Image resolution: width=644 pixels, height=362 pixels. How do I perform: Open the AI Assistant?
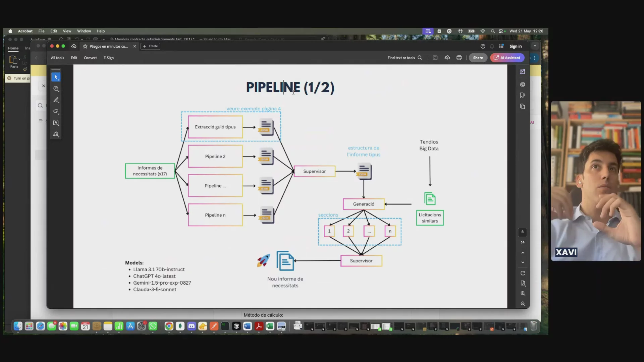(507, 58)
